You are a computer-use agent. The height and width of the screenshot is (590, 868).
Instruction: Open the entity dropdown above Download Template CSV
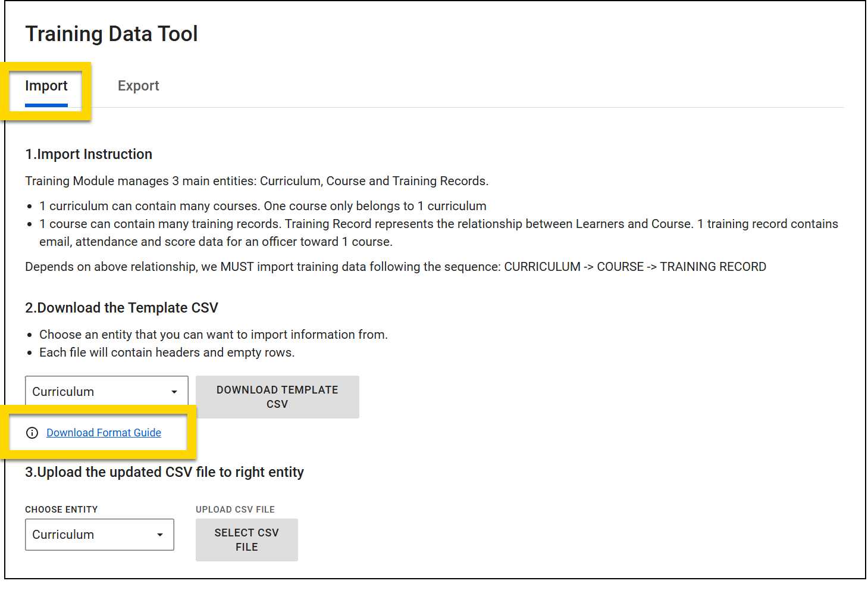106,391
